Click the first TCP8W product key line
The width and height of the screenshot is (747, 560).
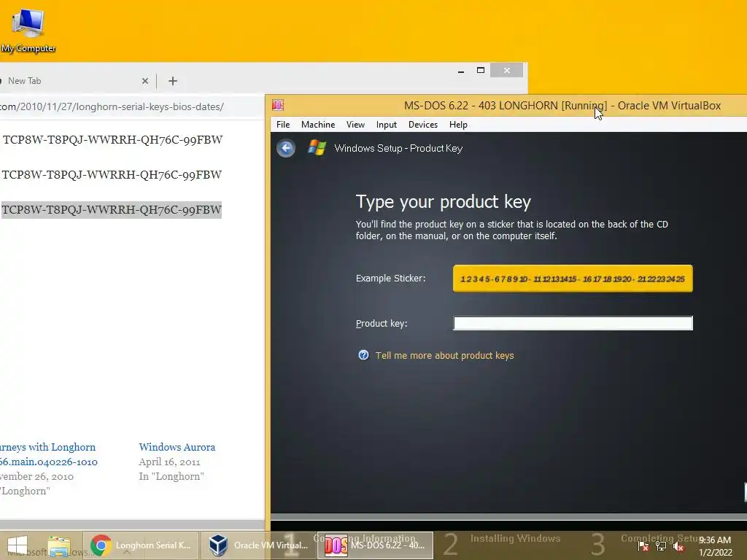click(x=112, y=139)
